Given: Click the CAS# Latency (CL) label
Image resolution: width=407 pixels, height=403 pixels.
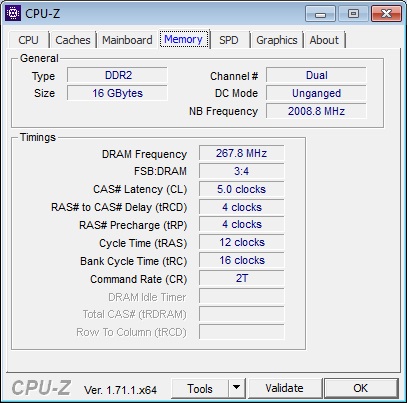Looking at the screenshot, I should click(x=140, y=189).
